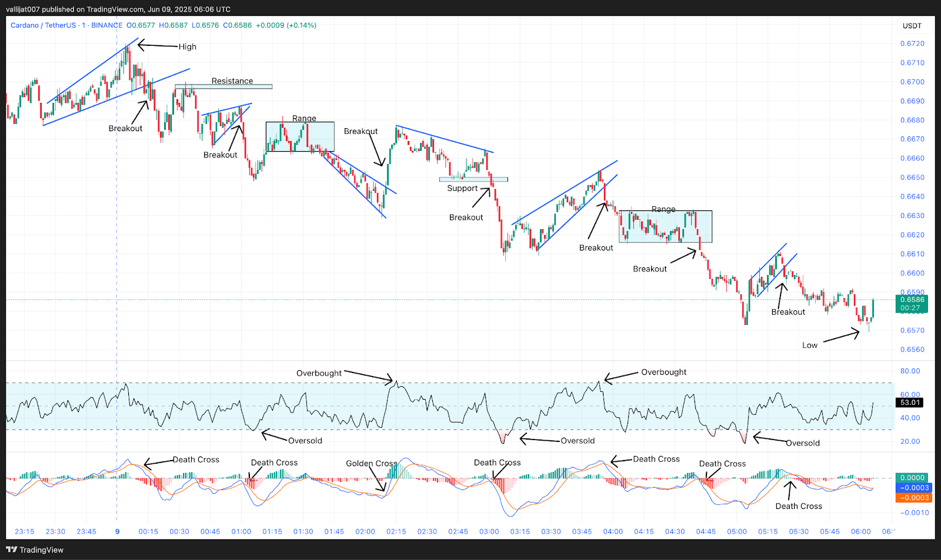Click the 23:15 time axis label
This screenshot has height=560, width=941.
25,532
